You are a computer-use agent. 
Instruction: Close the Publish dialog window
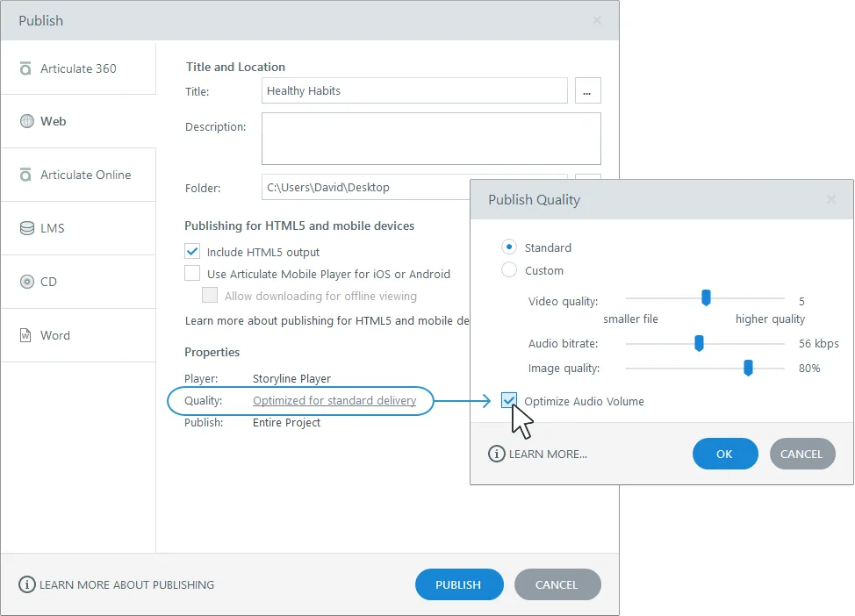(597, 20)
